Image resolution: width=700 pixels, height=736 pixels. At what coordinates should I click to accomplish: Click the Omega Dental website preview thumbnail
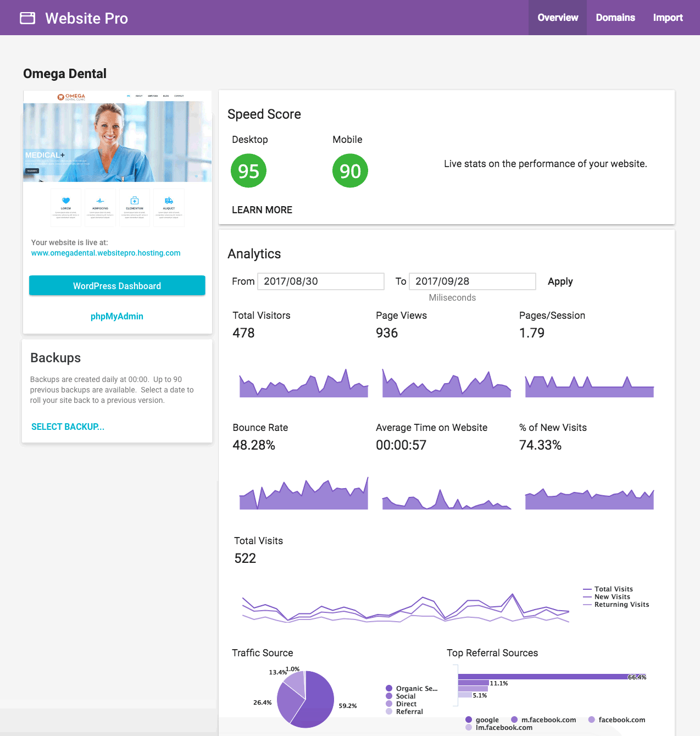(x=117, y=159)
